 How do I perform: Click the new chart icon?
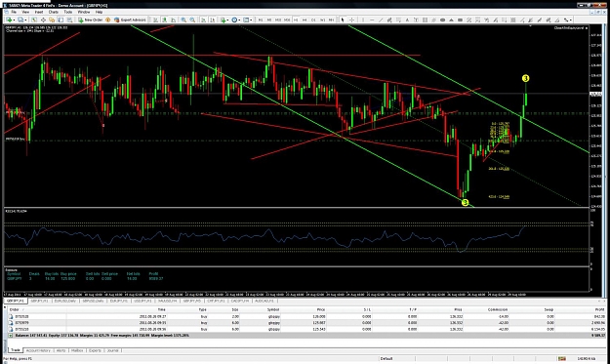click(x=9, y=20)
